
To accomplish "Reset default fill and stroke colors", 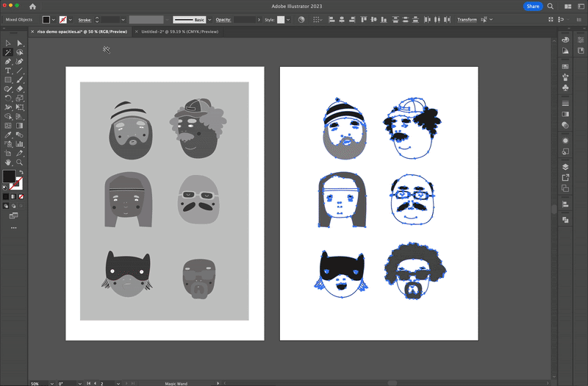I will (5, 187).
